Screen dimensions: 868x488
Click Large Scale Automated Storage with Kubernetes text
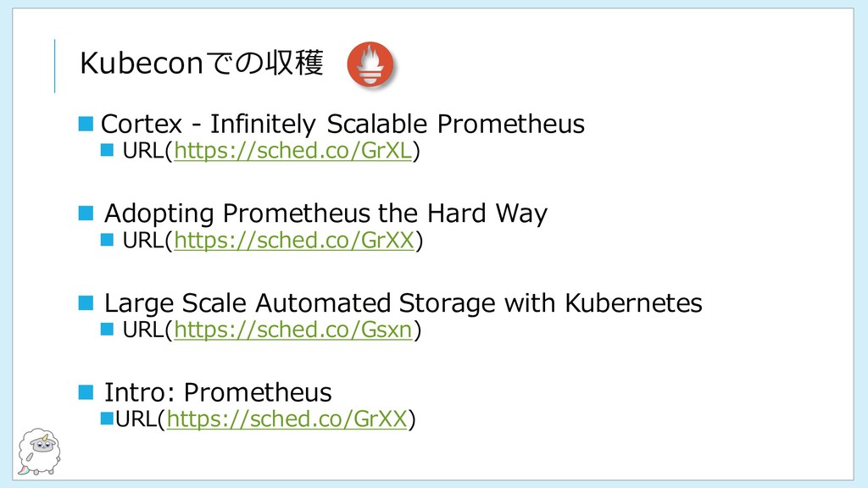pos(403,303)
